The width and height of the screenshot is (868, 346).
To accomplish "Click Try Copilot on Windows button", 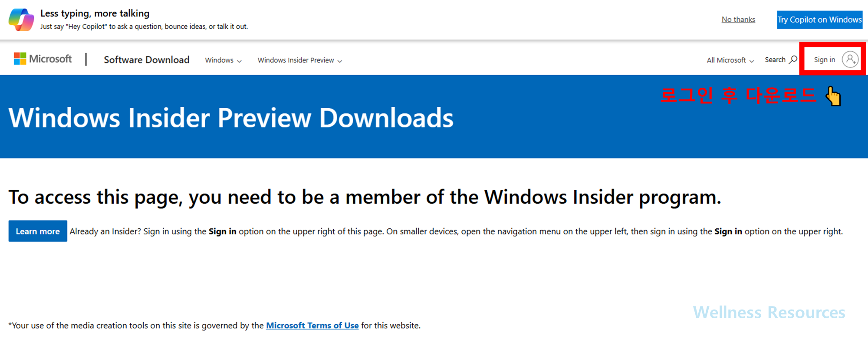I will coord(819,20).
